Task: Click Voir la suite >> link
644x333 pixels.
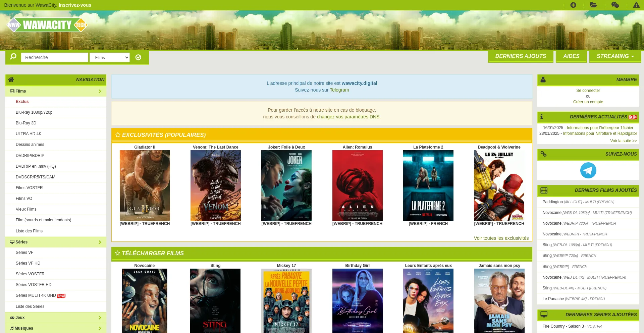Action: (624, 141)
